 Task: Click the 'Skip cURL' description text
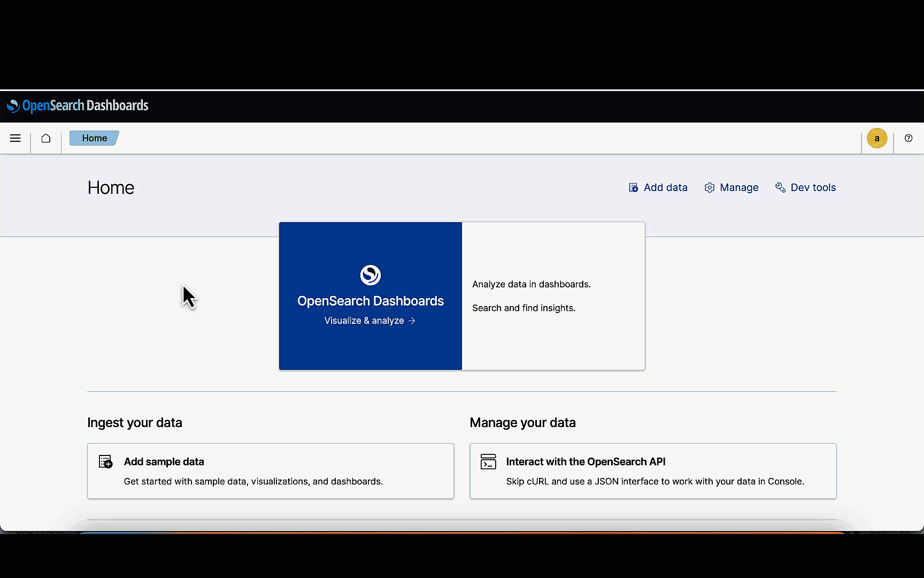[x=655, y=482]
